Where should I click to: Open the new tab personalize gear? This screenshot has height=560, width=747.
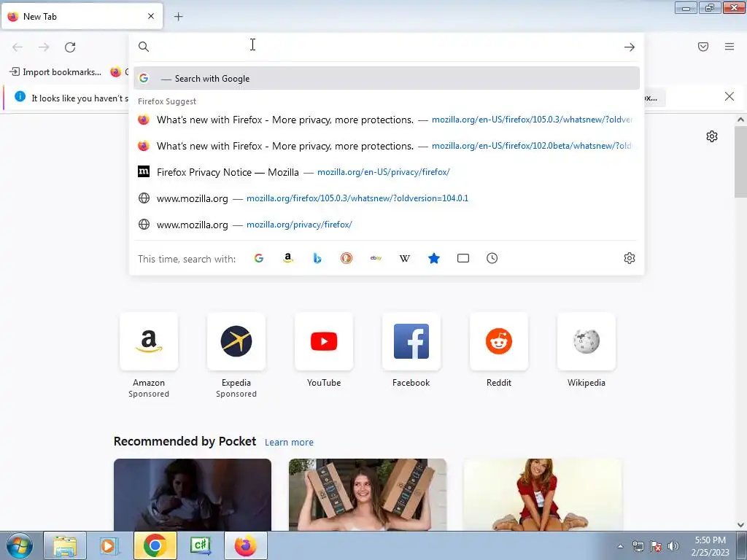[712, 136]
